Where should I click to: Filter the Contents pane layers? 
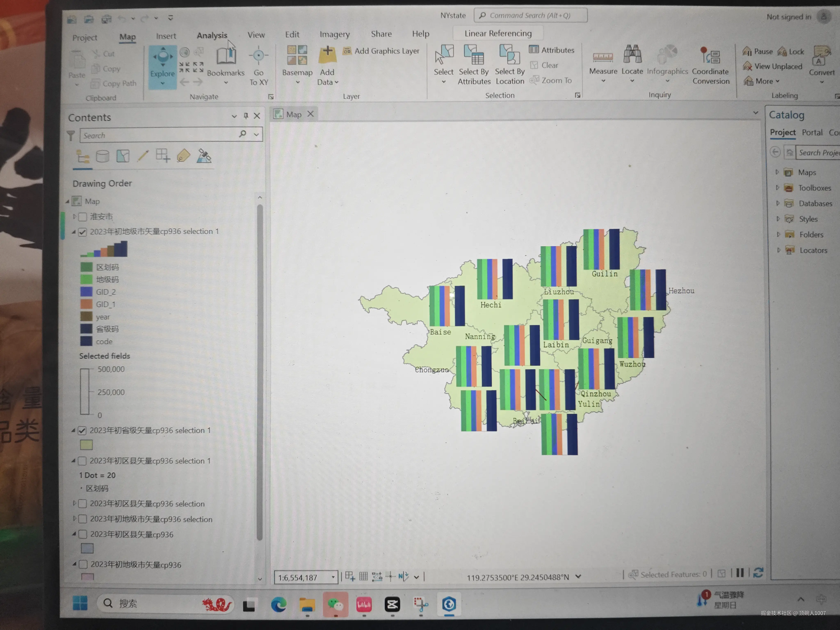tap(71, 136)
